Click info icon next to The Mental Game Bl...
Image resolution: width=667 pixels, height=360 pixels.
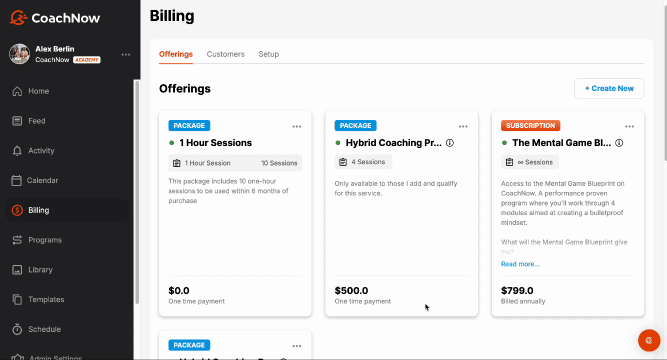[619, 143]
